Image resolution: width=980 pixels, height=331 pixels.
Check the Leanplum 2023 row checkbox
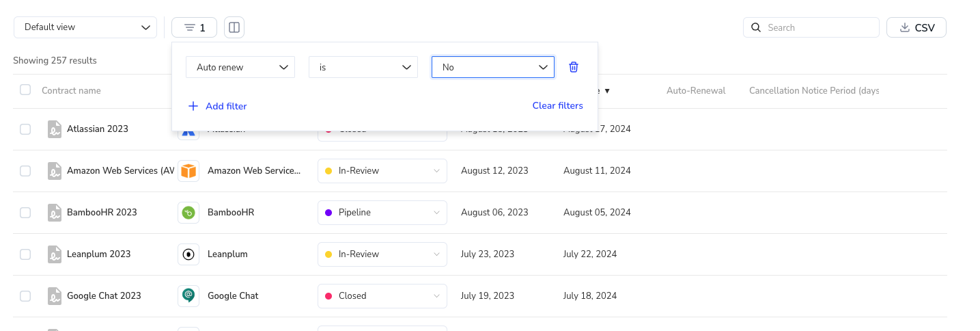25,254
